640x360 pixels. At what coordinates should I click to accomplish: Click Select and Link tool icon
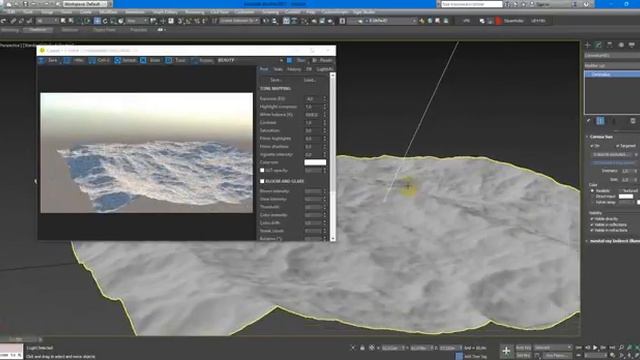click(13, 21)
